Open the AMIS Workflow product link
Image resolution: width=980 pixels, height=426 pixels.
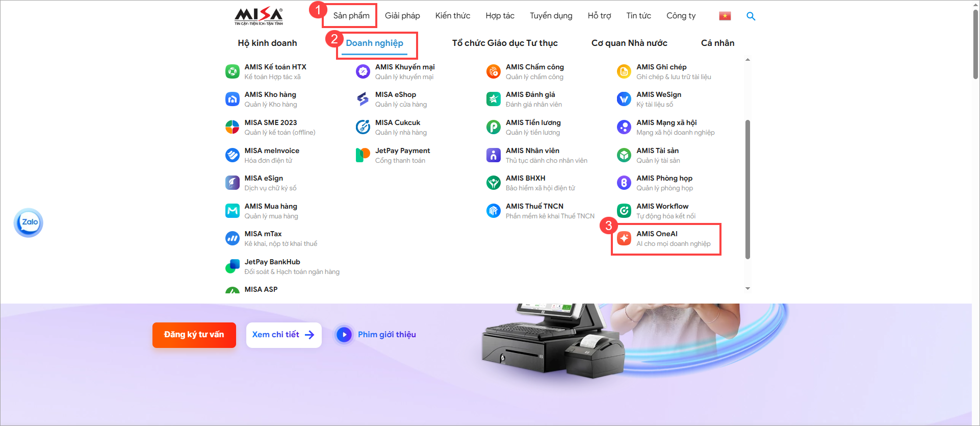pos(662,206)
